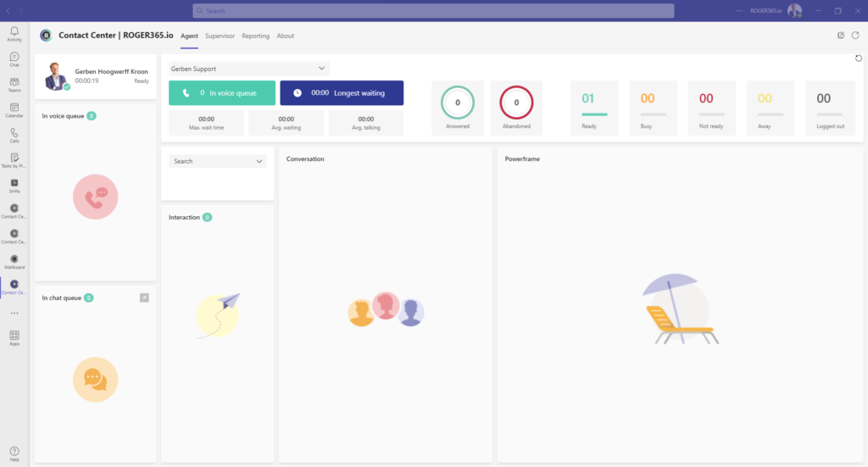The width and height of the screenshot is (868, 467).
Task: Refresh the queue statistics panel
Action: [x=859, y=58]
